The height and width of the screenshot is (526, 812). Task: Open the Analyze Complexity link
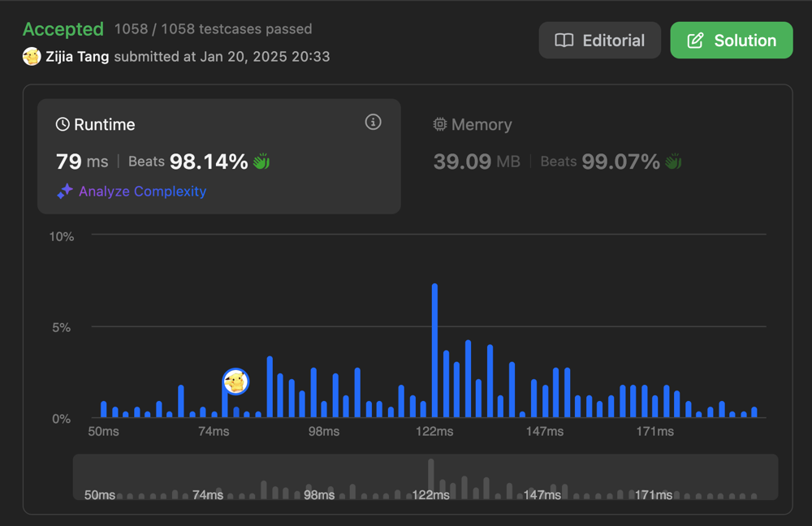pyautogui.click(x=142, y=192)
